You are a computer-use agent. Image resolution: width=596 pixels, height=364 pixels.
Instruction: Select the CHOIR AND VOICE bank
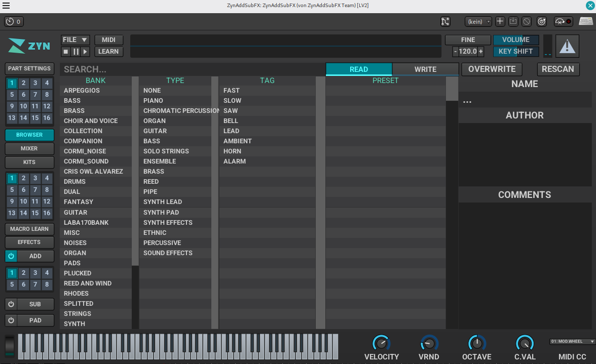click(91, 121)
